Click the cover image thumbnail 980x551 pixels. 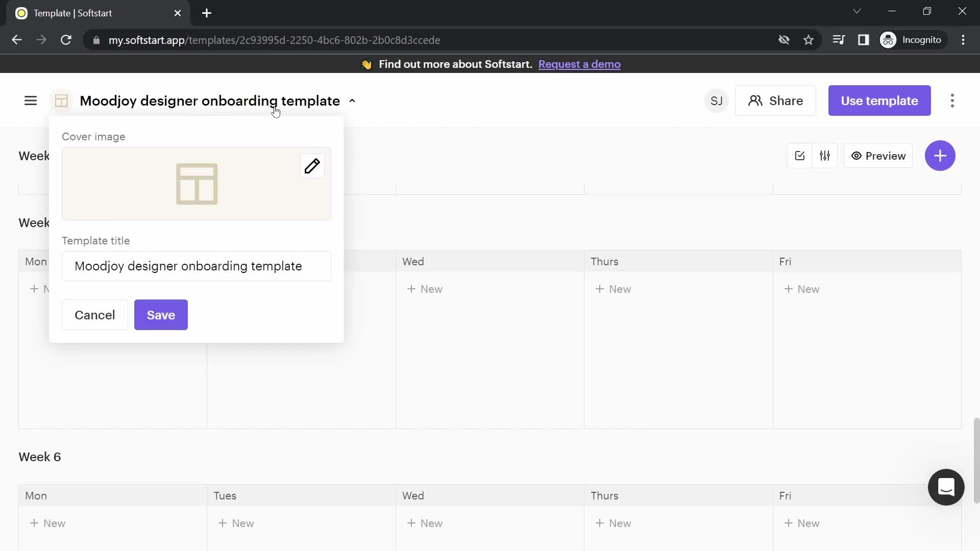pos(197,184)
